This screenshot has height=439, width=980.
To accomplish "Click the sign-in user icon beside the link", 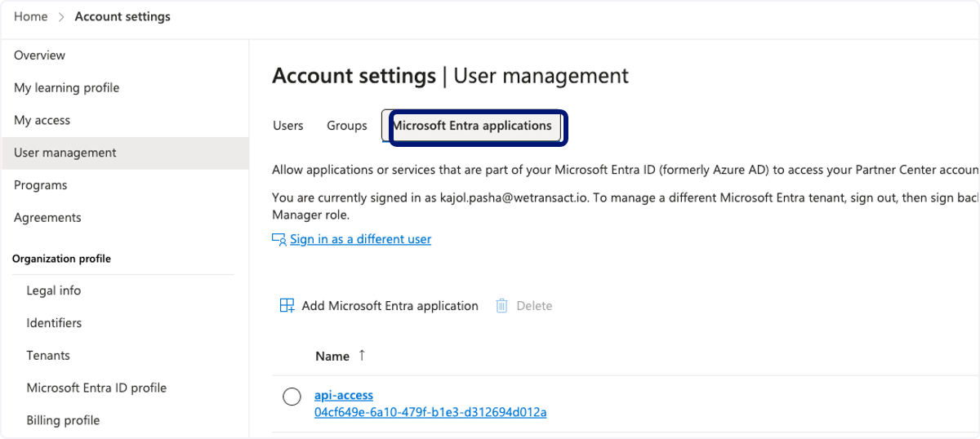I will 279,239.
